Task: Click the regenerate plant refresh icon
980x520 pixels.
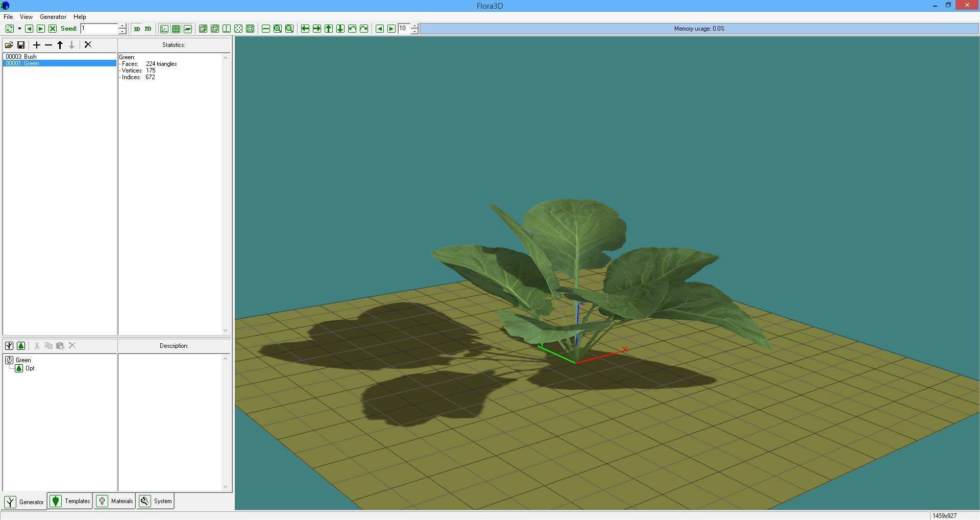Action: (x=10, y=29)
